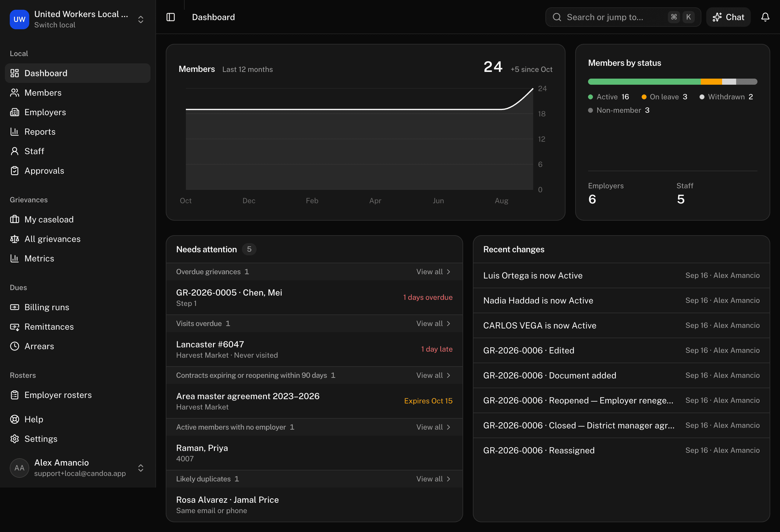Click the Reports bar chart icon
This screenshot has height=532, width=780.
[x=14, y=132]
